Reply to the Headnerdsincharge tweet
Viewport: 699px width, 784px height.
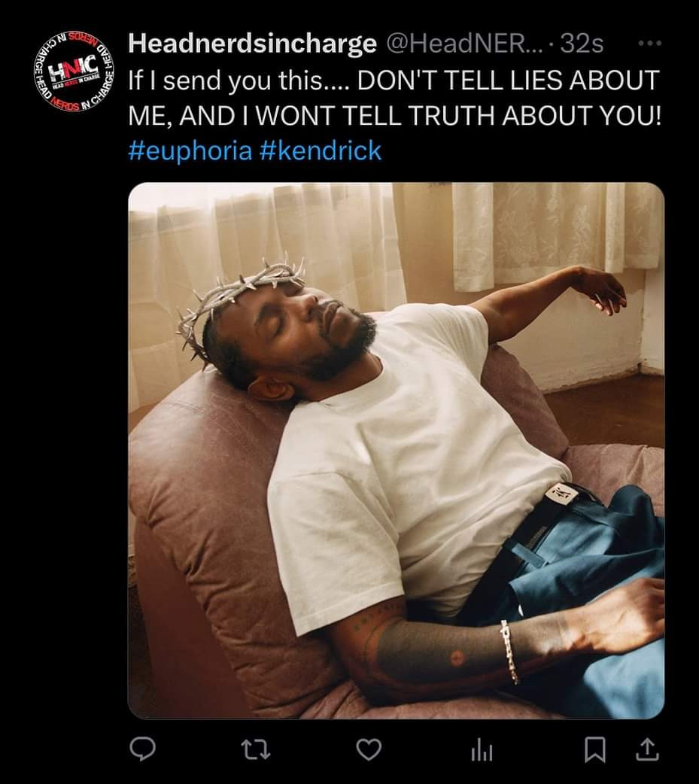click(x=142, y=749)
